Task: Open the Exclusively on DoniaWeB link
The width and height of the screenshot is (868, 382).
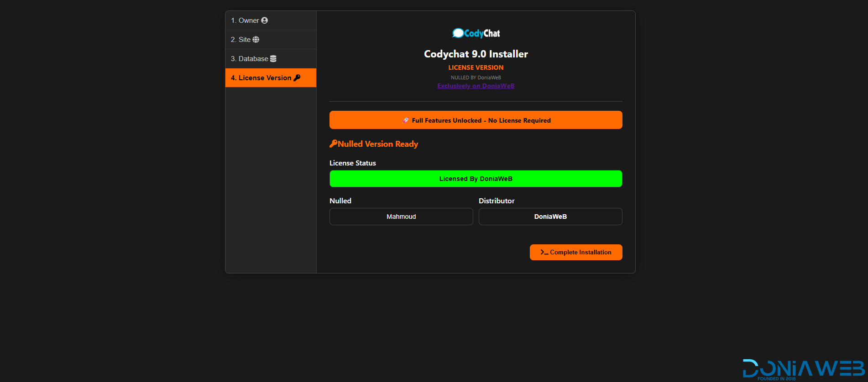Action: coord(476,86)
